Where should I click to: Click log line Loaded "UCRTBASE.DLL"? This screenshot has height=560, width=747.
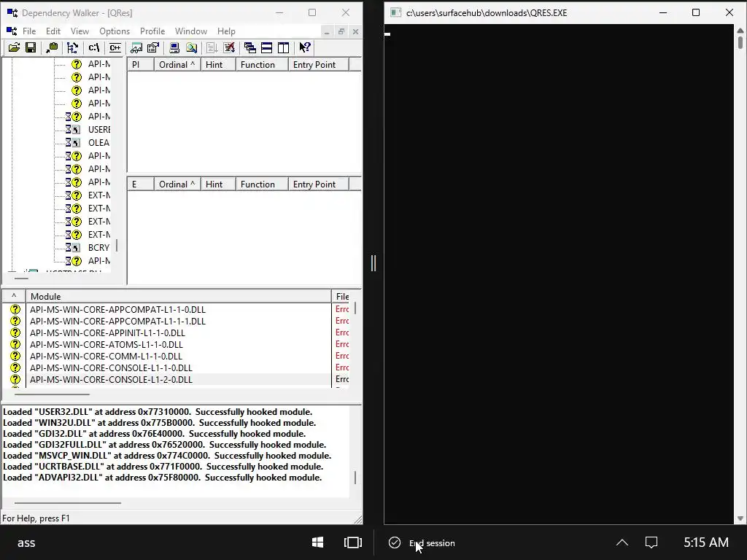[x=163, y=467]
